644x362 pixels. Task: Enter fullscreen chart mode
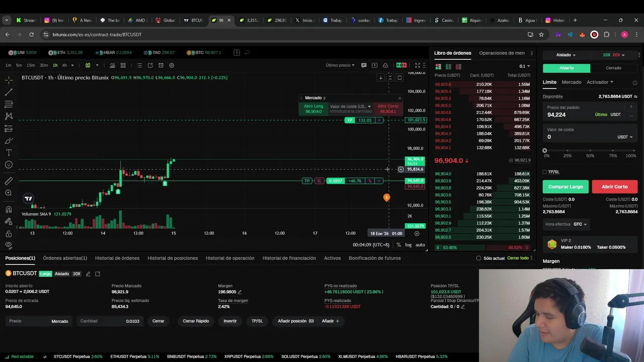coord(418,65)
